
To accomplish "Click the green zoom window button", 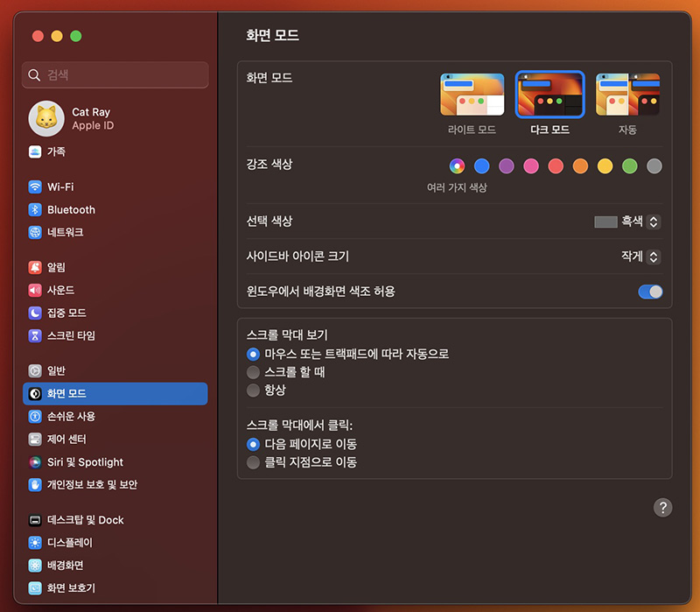I will 76,36.
